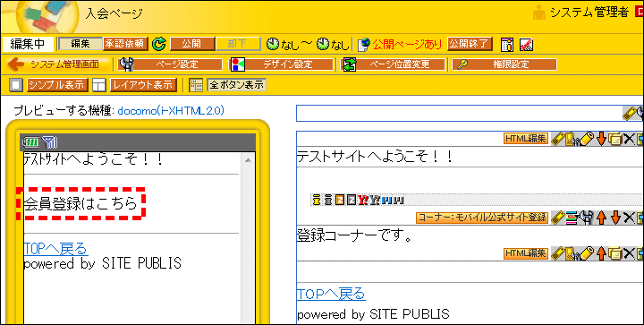
Task: Click the green arrows icon beside ページ位置変更
Action: point(350,64)
